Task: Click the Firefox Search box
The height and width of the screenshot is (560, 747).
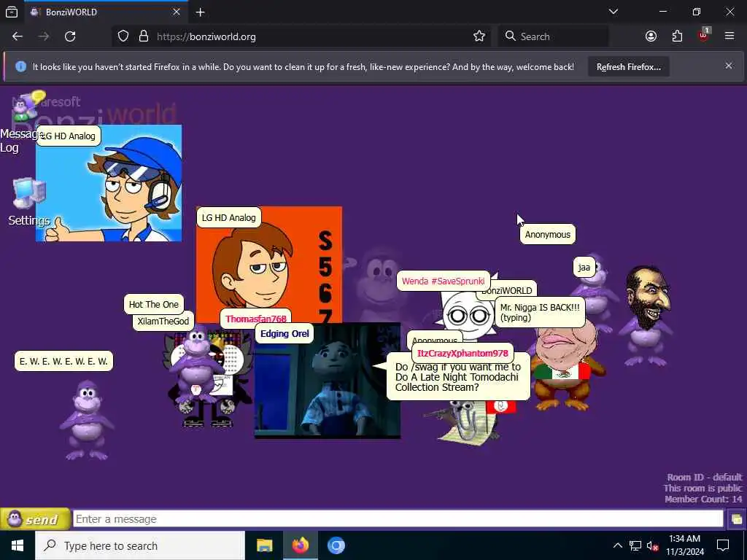Action: pos(553,36)
